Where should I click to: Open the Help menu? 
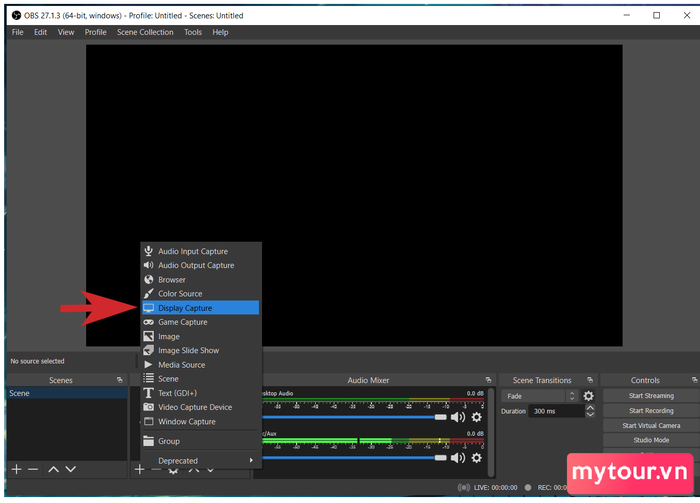click(220, 32)
